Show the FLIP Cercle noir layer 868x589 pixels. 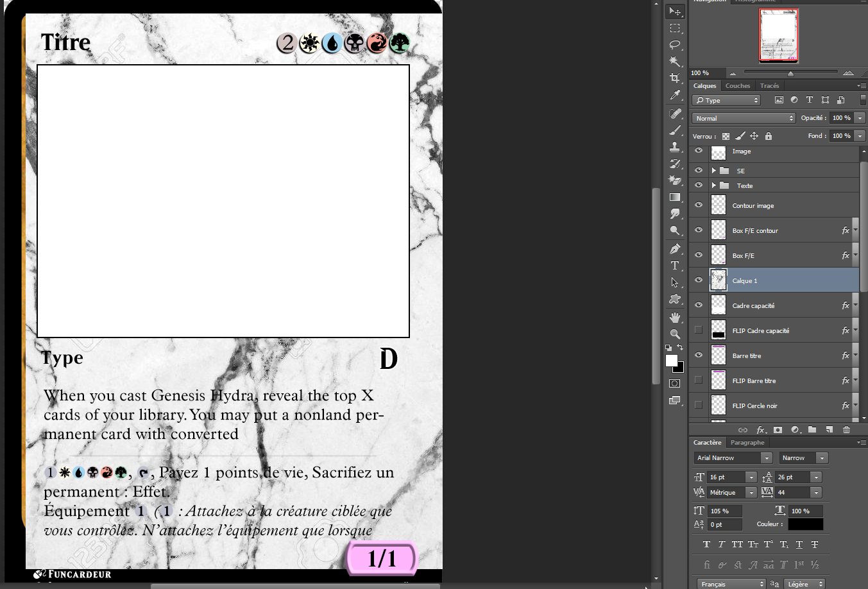click(699, 405)
